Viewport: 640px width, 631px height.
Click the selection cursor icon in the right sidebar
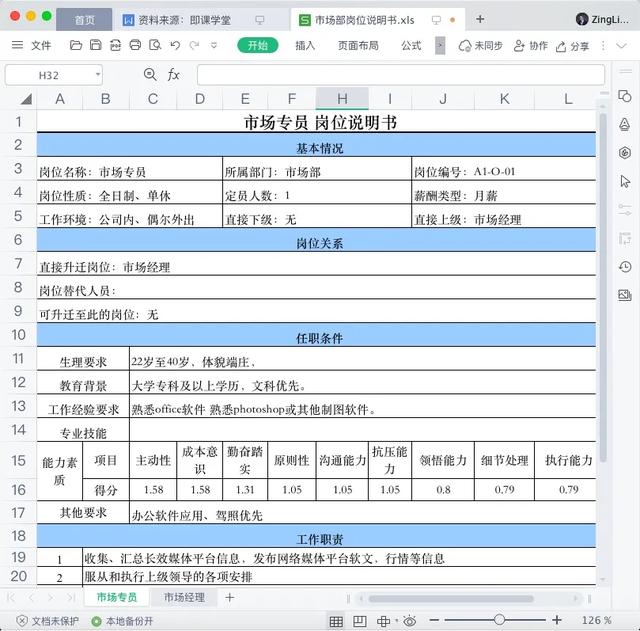tap(624, 181)
